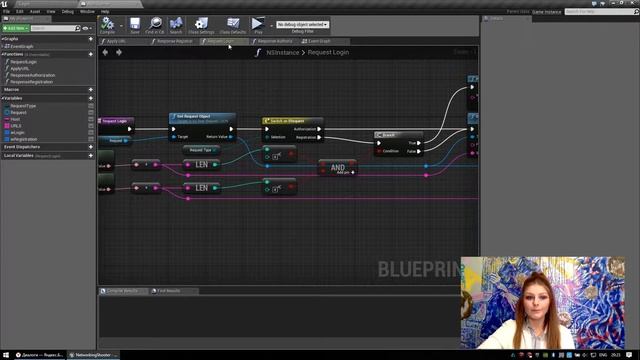Click Add pin on the AND node

pyautogui.click(x=345, y=173)
